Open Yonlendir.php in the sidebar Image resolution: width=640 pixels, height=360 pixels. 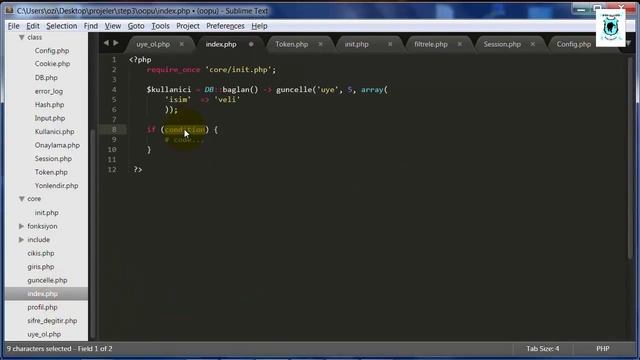[56, 185]
